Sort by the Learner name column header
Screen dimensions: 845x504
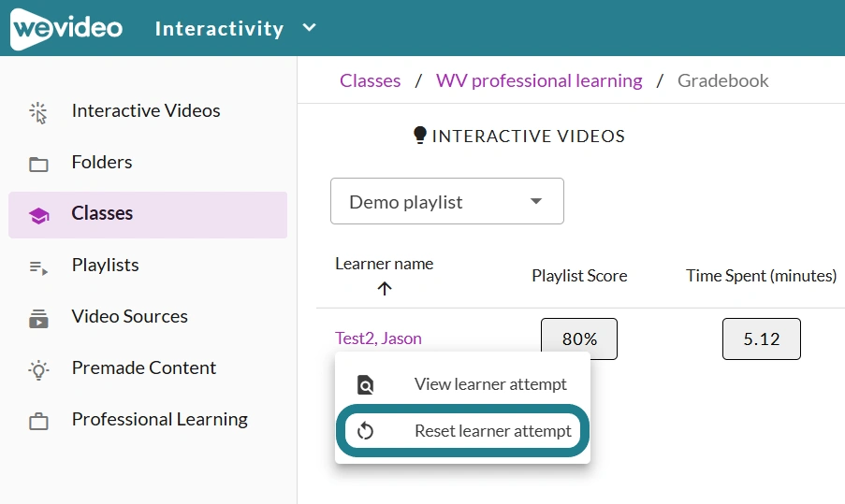point(385,264)
